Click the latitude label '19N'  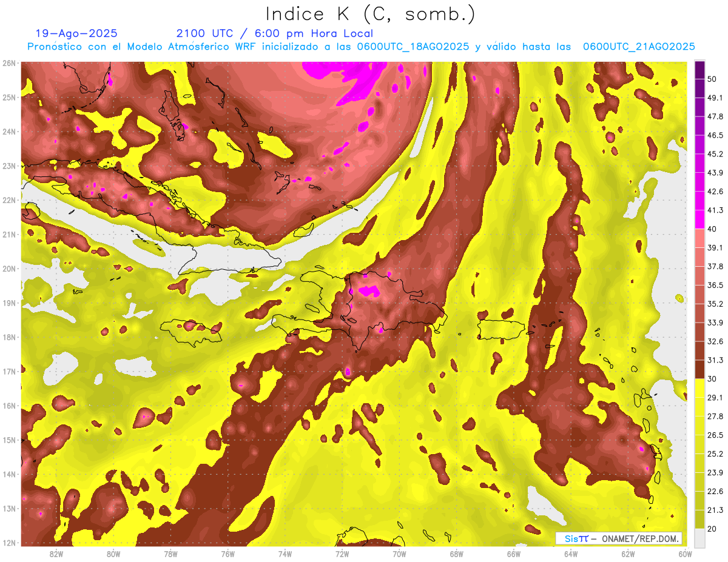click(x=9, y=303)
